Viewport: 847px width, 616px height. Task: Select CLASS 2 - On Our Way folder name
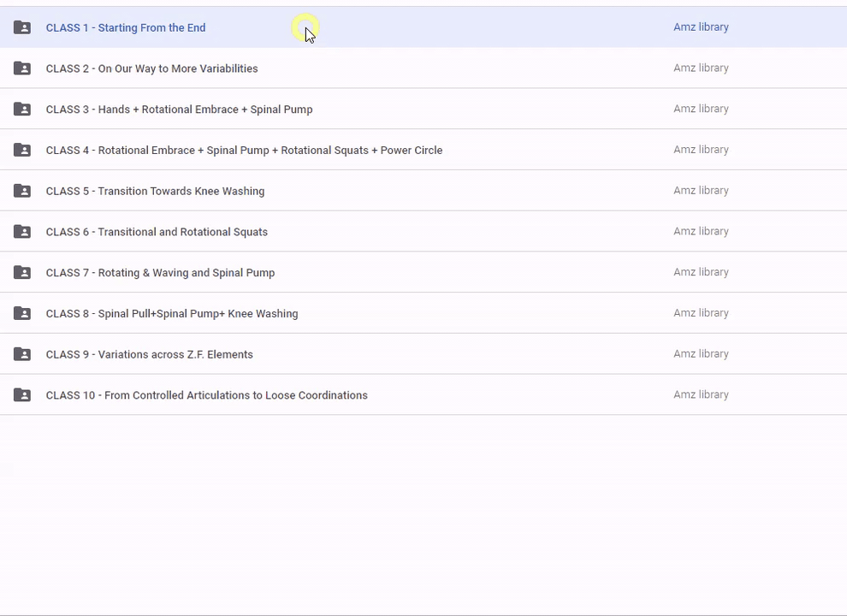point(151,68)
